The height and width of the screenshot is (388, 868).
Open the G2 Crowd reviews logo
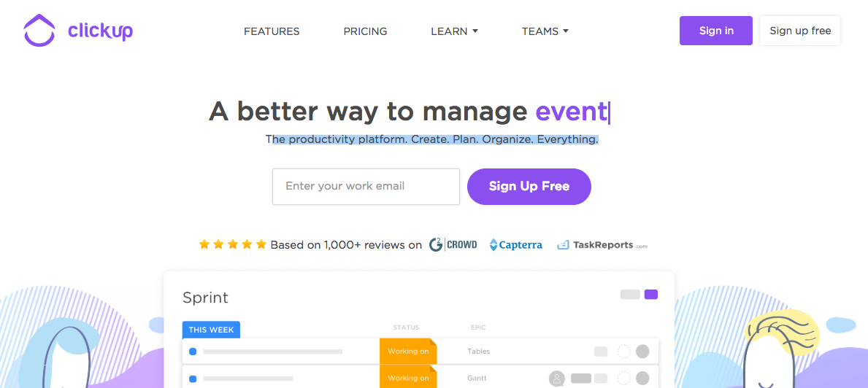(x=453, y=244)
